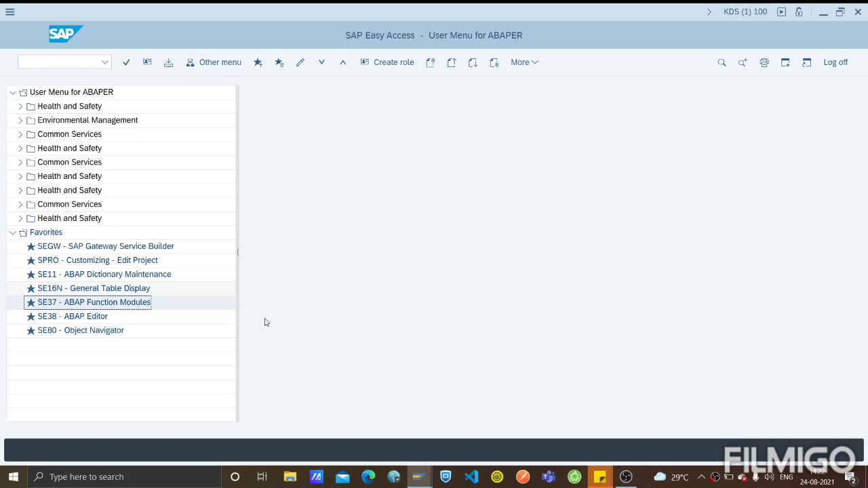Click the Windows taskbar search box
The width and height of the screenshot is (868, 488).
coord(125,476)
